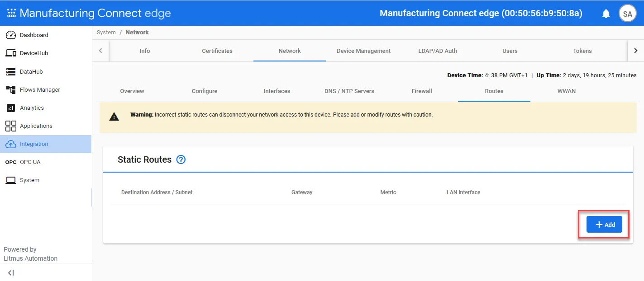Add a new static route

click(x=604, y=225)
